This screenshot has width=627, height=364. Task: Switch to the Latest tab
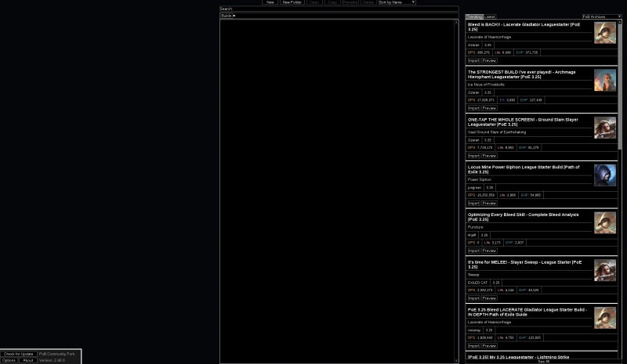click(490, 16)
